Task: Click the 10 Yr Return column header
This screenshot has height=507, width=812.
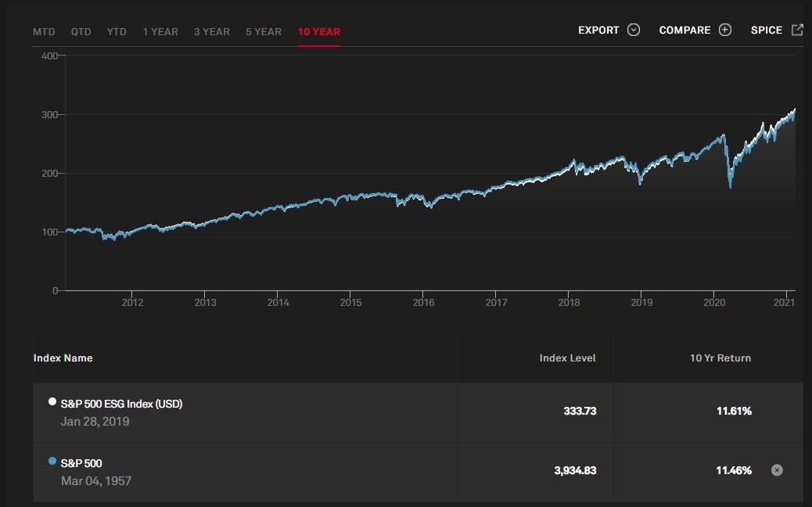Action: pos(720,358)
